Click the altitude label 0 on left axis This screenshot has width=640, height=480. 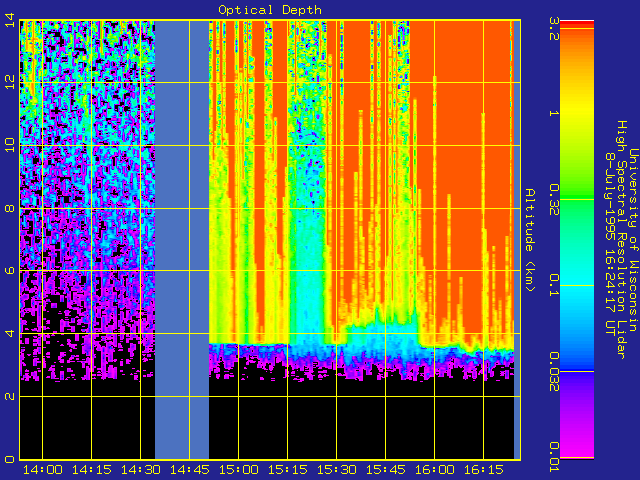10,459
